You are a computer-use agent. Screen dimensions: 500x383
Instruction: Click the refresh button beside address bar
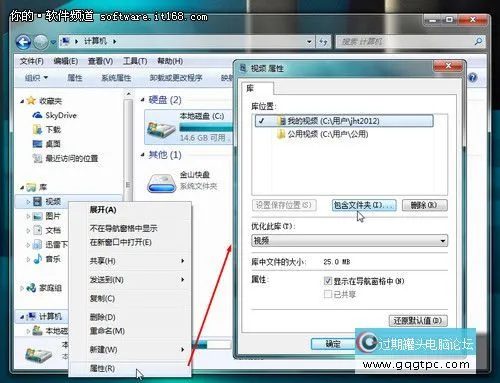(x=323, y=42)
